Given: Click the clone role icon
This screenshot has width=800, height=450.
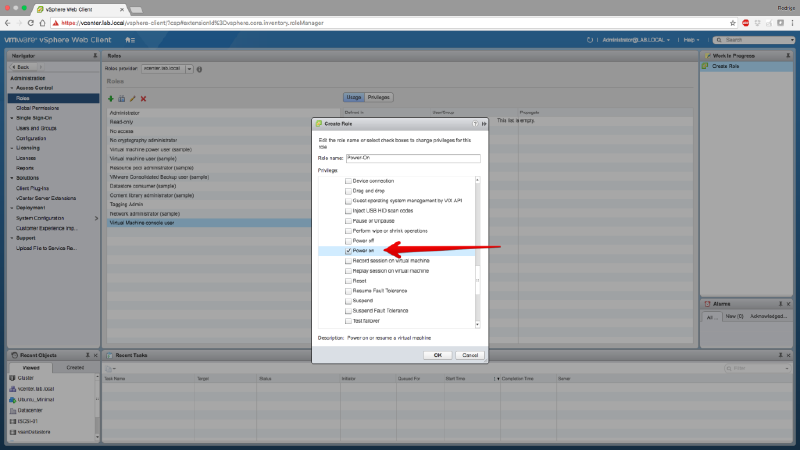Looking at the screenshot, I should pyautogui.click(x=121, y=98).
